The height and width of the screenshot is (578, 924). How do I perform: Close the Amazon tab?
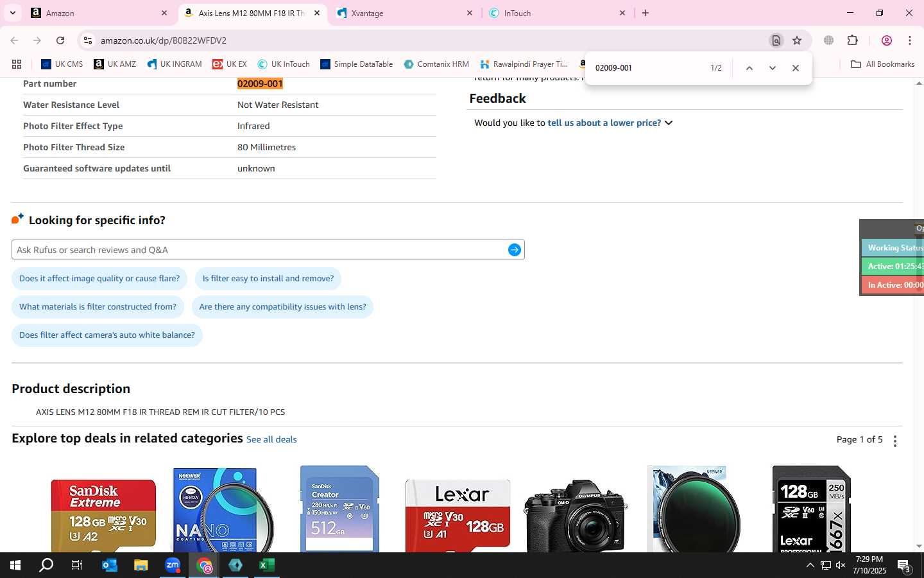coord(164,13)
